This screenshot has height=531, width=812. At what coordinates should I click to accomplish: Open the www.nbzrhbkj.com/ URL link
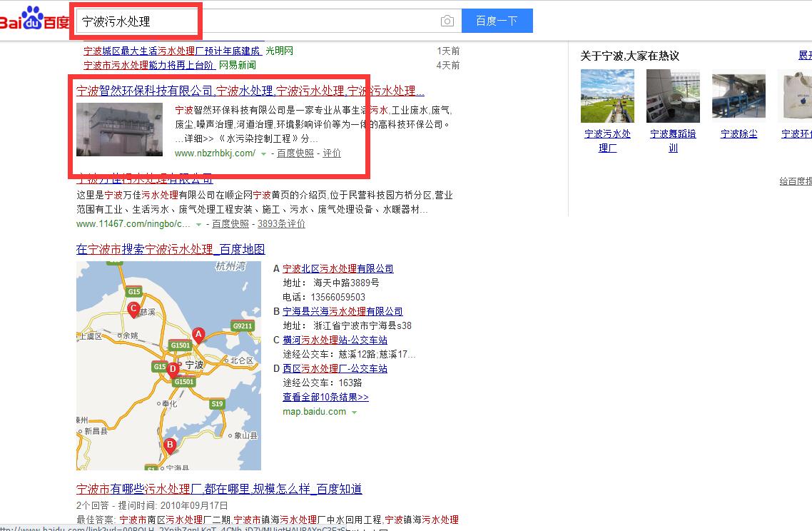[x=215, y=153]
